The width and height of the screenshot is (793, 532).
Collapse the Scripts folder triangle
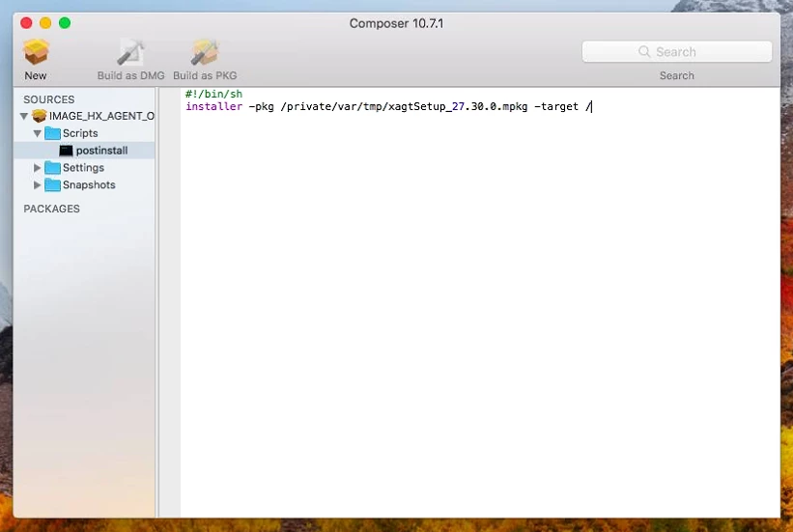[38, 133]
